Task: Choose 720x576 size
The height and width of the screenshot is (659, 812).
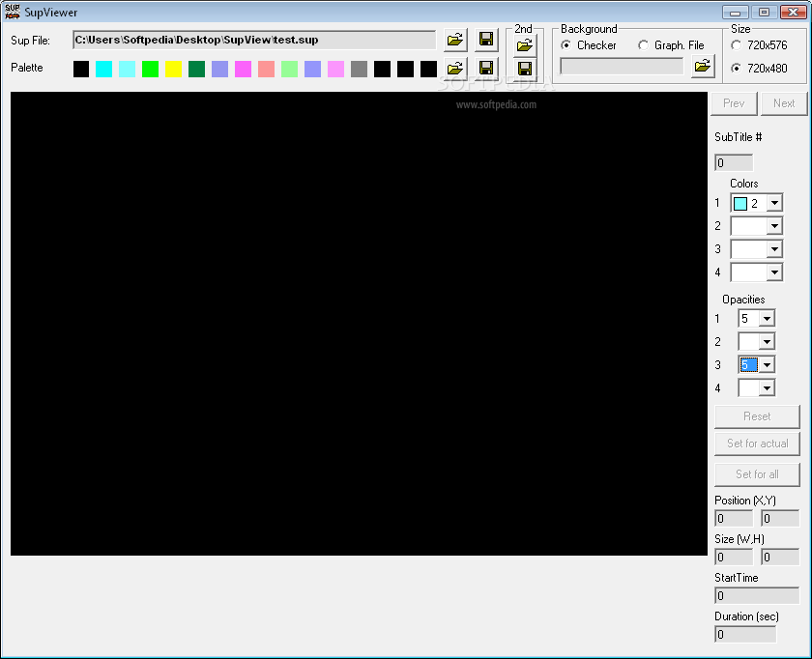Action: (x=759, y=45)
